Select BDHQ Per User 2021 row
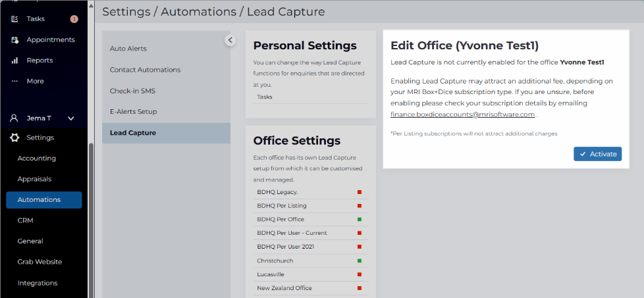This screenshot has height=298, width=644. click(311, 247)
